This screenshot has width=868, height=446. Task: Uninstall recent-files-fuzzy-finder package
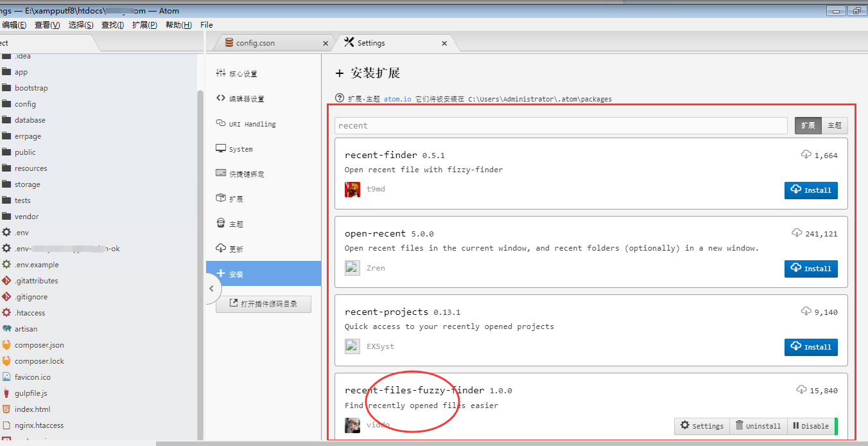click(x=758, y=425)
